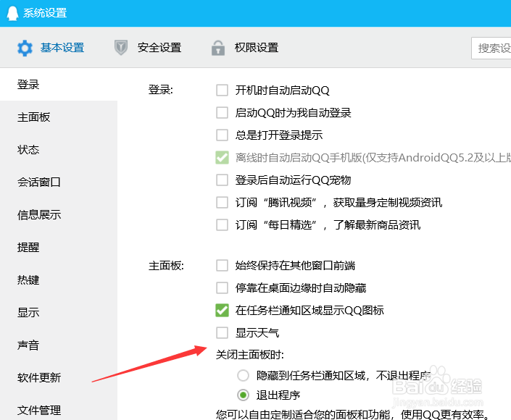Viewport: 511px width, 420px height.
Task: Click the 关闭主面板时: label
Action: point(250,355)
